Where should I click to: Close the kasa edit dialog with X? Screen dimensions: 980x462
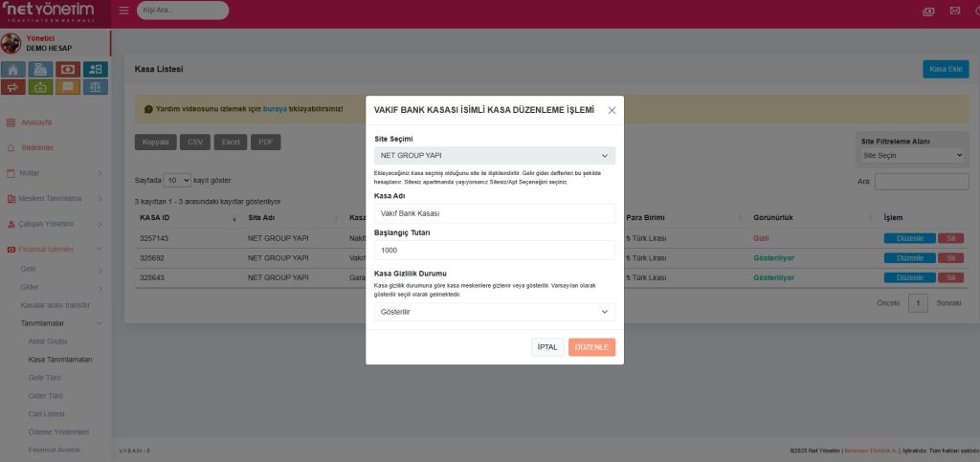click(612, 110)
